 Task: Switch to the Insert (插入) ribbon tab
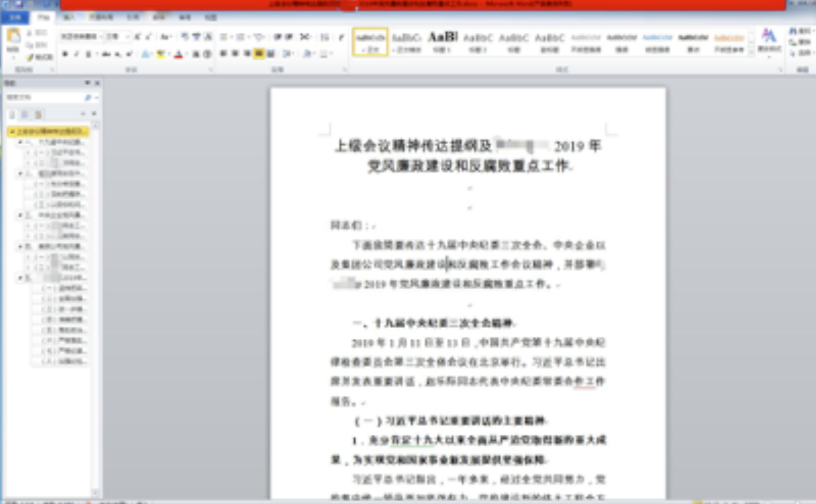[x=69, y=18]
